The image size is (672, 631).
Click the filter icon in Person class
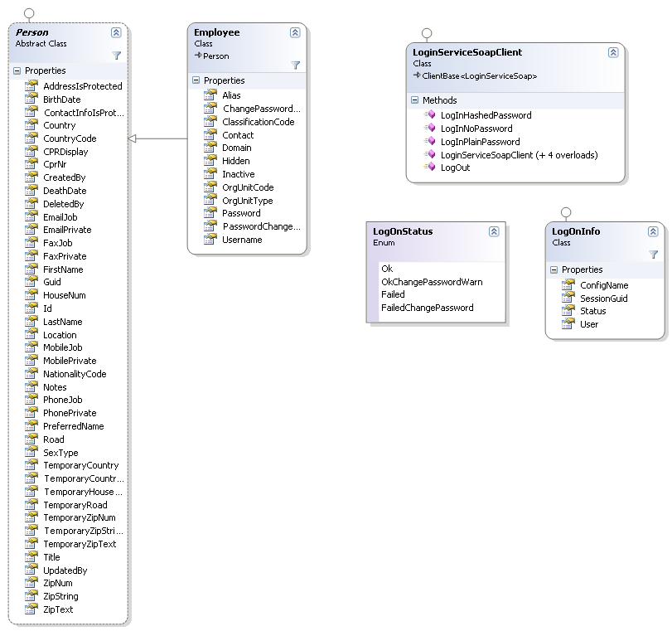point(116,56)
